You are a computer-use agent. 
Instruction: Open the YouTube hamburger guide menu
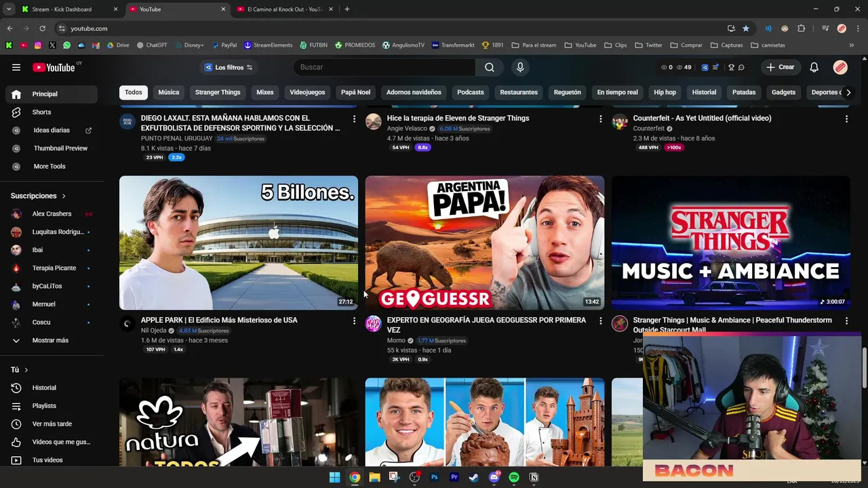[x=16, y=67]
